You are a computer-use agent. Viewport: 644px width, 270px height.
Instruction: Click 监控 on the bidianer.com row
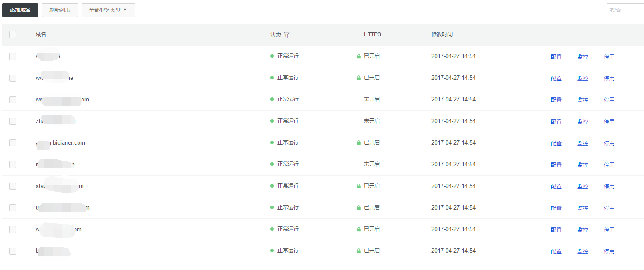(x=583, y=143)
